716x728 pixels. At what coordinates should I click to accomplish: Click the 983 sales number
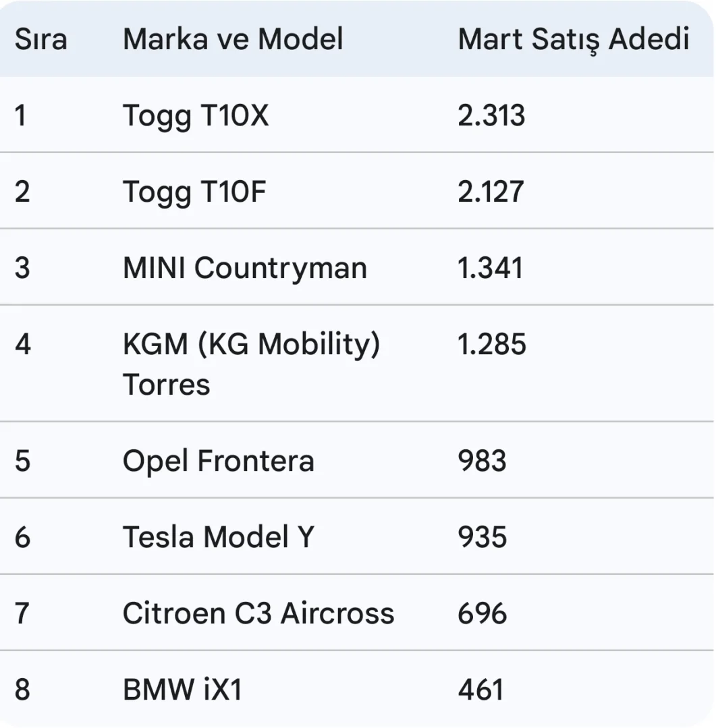[482, 461]
